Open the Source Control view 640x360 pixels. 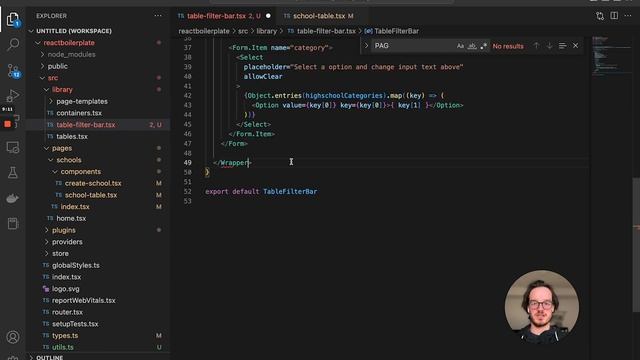tap(13, 70)
